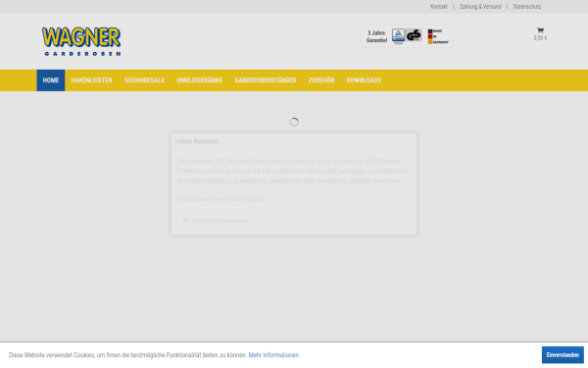Open the Downloads menu item

coord(364,80)
